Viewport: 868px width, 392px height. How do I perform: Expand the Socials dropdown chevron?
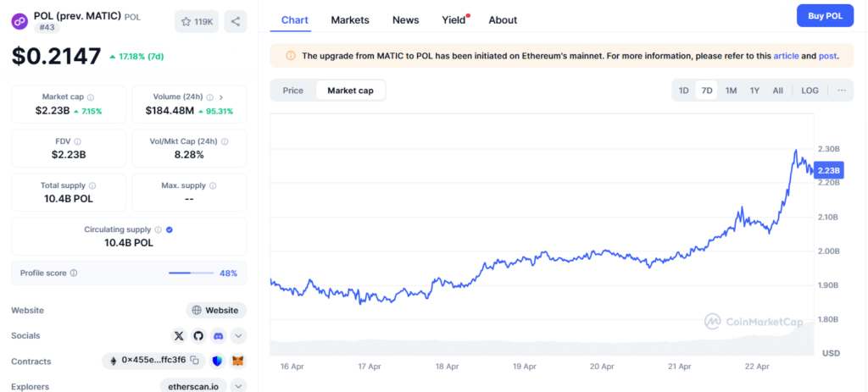(x=238, y=335)
